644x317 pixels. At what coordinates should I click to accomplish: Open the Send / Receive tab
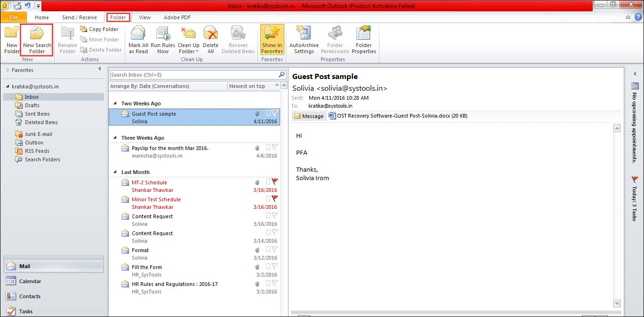(x=80, y=17)
